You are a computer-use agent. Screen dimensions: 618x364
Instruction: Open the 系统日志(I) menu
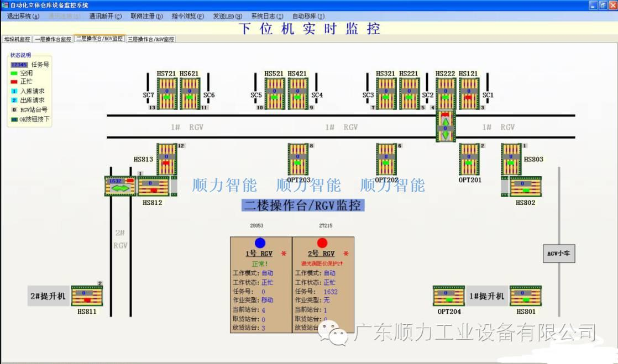click(268, 16)
